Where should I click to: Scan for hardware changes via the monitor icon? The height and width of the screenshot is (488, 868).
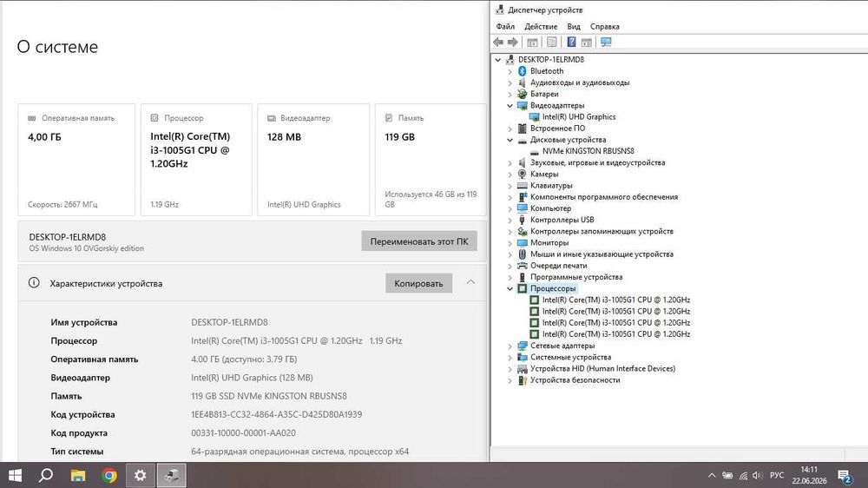pos(606,42)
